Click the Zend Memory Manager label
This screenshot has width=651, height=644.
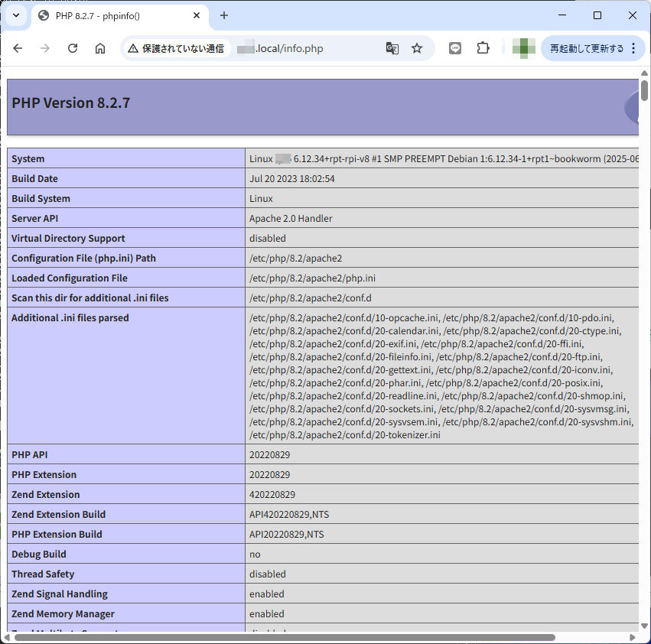coord(63,614)
